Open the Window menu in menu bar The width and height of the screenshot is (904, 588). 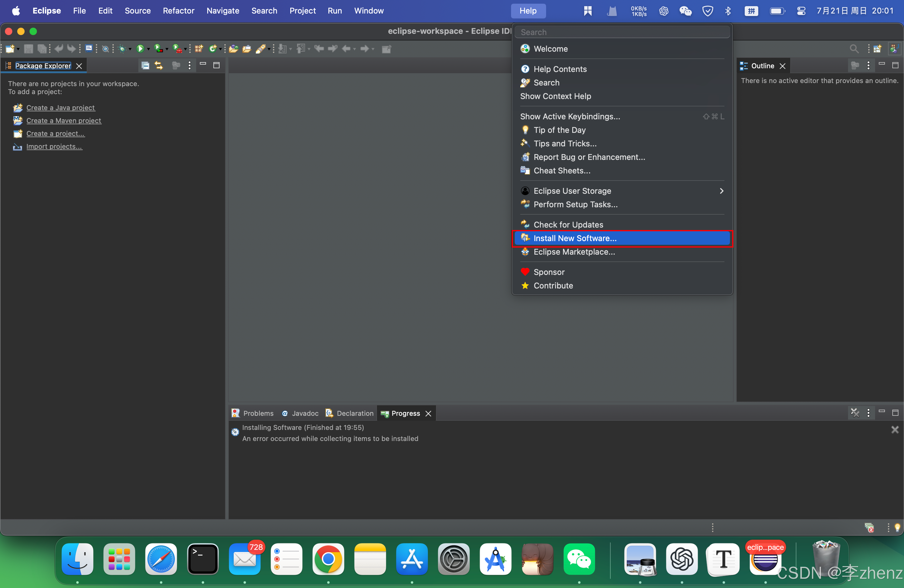[x=368, y=11]
